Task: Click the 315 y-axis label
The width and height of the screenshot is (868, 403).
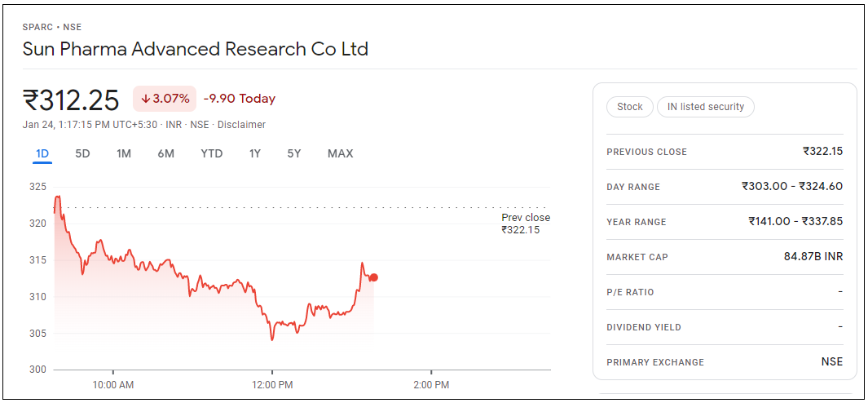Action: point(37,260)
